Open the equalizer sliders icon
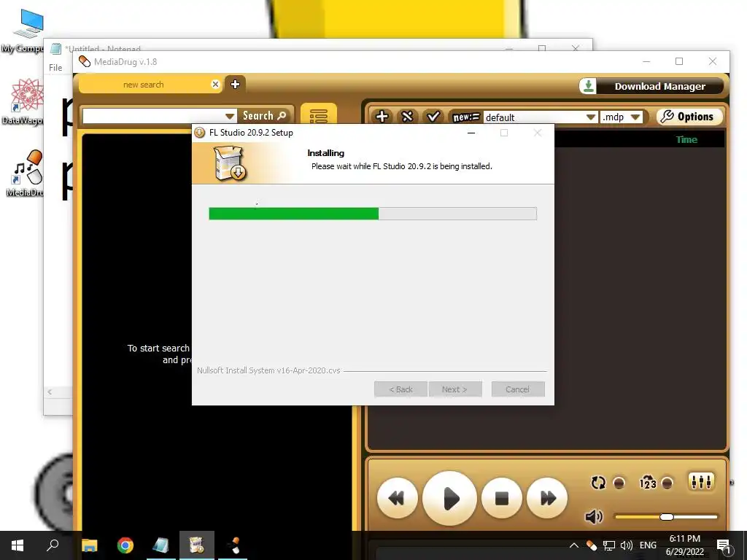The image size is (747, 560). (x=701, y=482)
